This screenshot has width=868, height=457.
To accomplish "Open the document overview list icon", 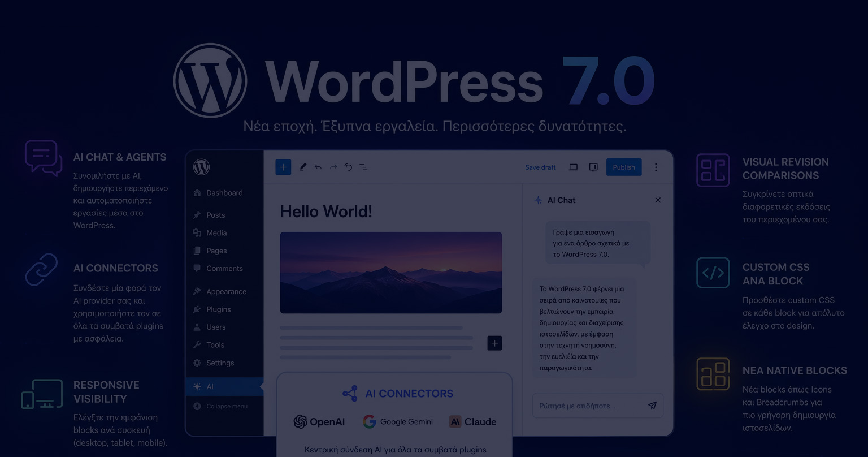I will pos(363,167).
